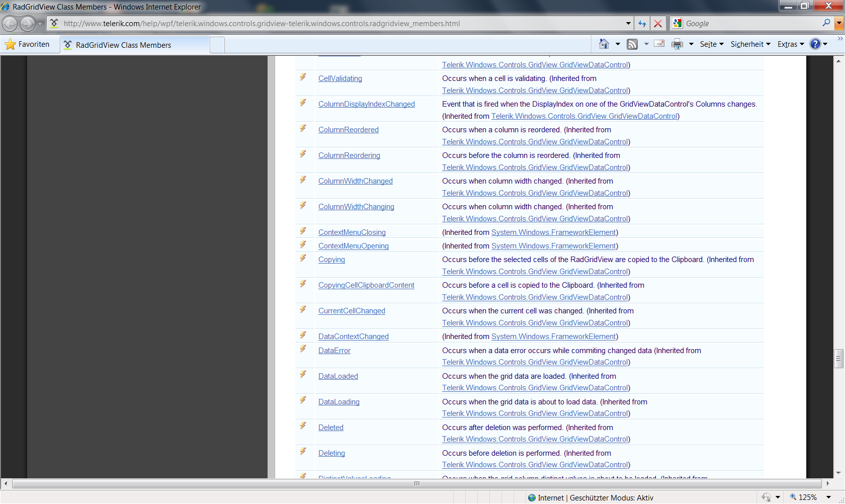Follow the CurrentCellChanged link

coord(352,311)
